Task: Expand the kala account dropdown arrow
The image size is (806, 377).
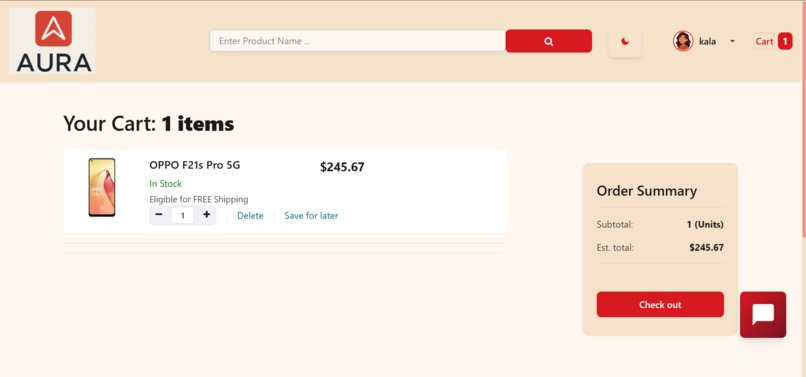Action: 732,42
